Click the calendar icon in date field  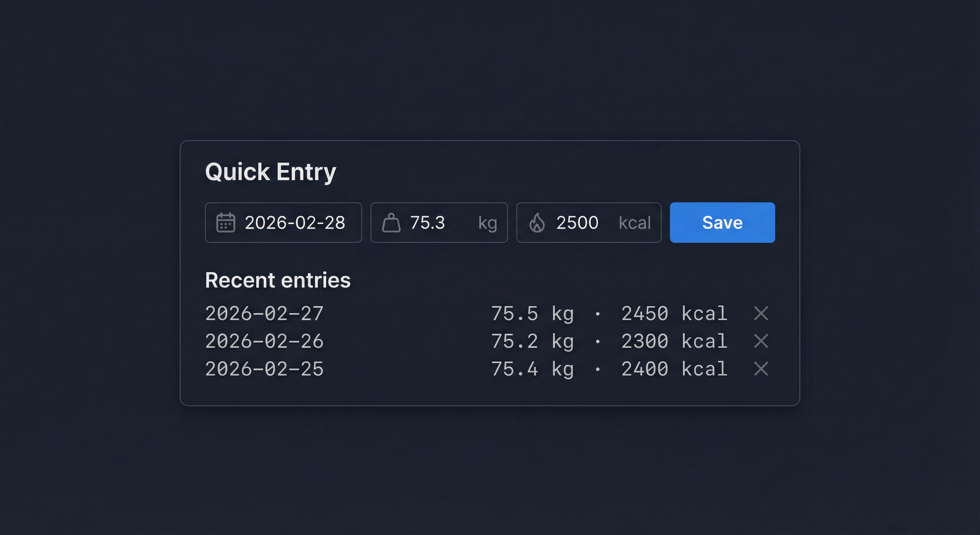pyautogui.click(x=226, y=222)
